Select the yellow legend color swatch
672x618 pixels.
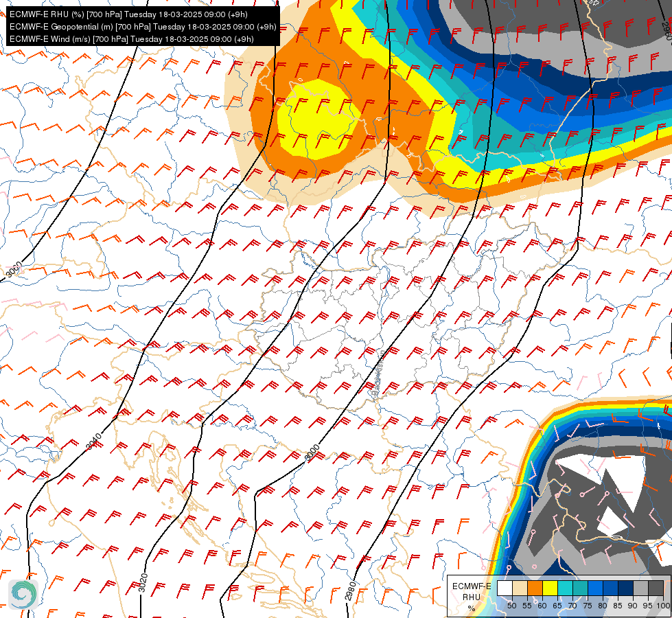(549, 588)
